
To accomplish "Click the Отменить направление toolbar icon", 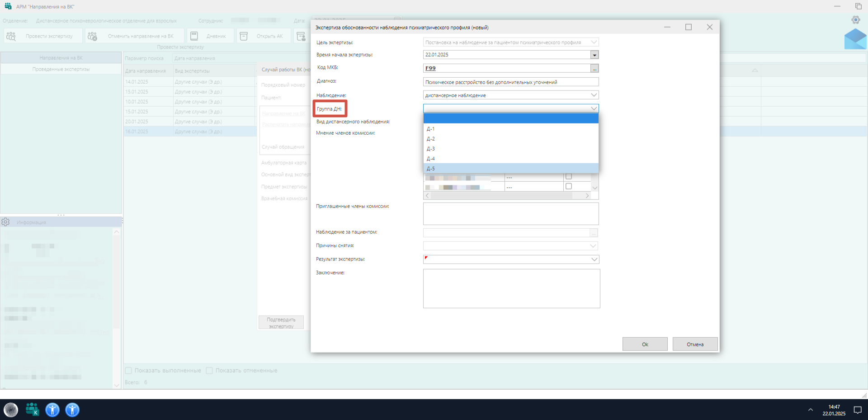I will (92, 36).
